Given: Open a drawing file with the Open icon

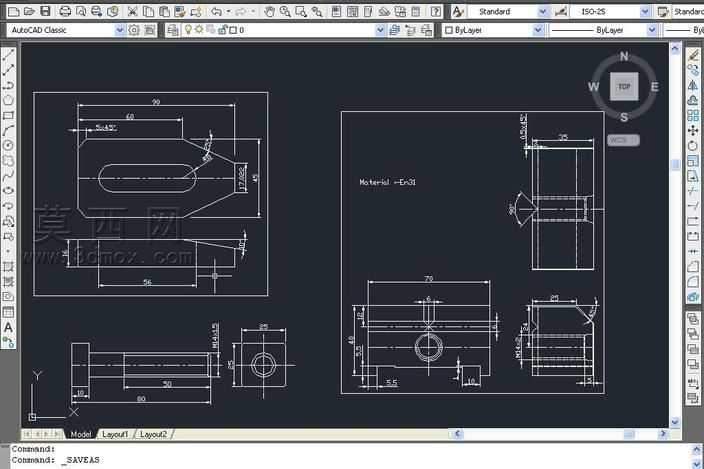Looking at the screenshot, I should tap(29, 11).
